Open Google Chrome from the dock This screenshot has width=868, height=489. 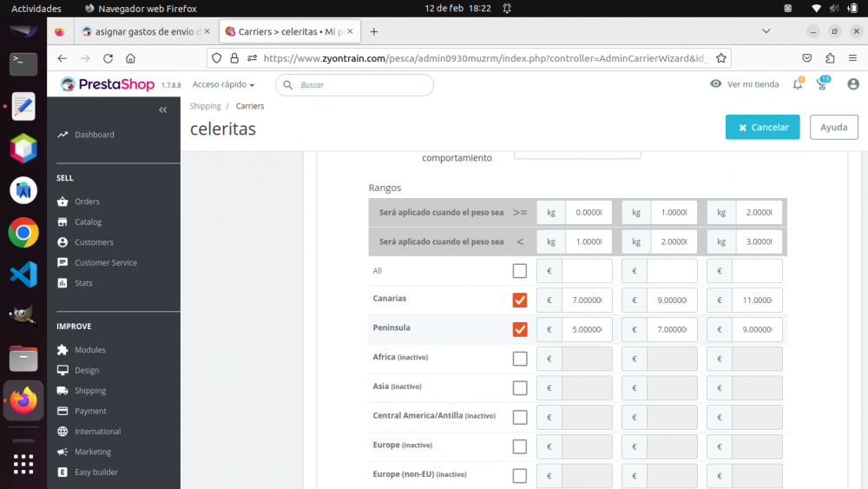coord(23,233)
